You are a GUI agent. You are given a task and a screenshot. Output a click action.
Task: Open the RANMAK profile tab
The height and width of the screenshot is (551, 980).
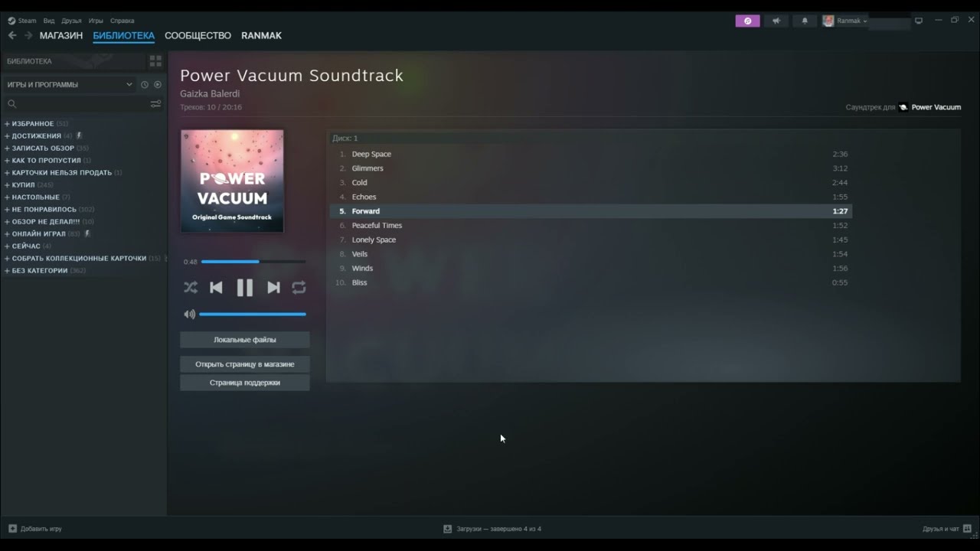[x=261, y=35]
